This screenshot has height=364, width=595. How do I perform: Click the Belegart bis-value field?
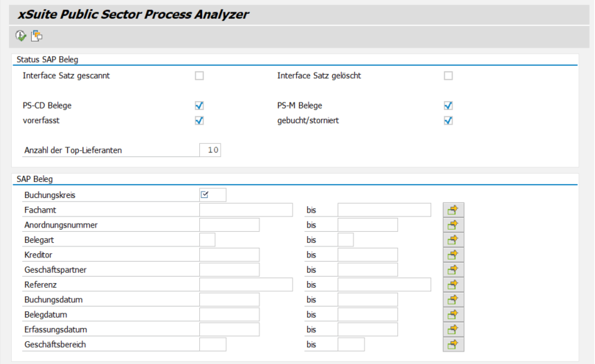(x=345, y=240)
